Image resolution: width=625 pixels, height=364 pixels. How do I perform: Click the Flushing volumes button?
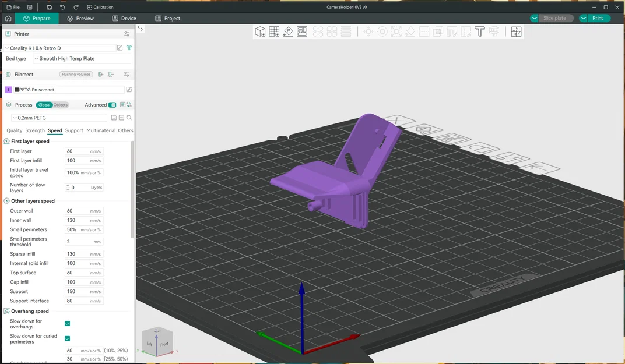point(76,74)
